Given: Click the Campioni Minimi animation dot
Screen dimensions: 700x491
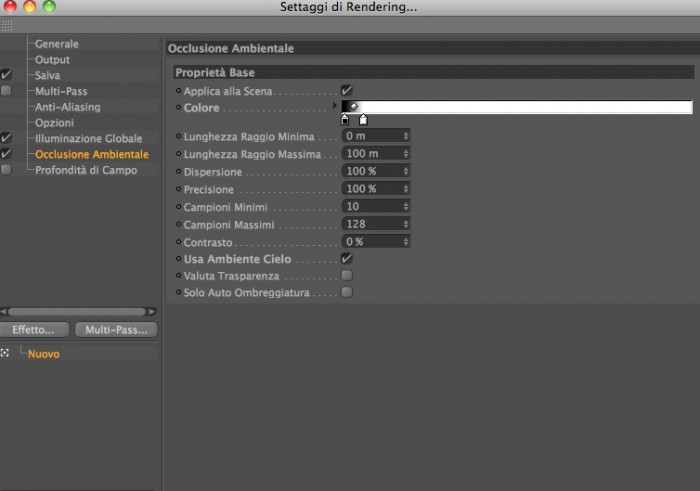Looking at the screenshot, I should (179, 207).
